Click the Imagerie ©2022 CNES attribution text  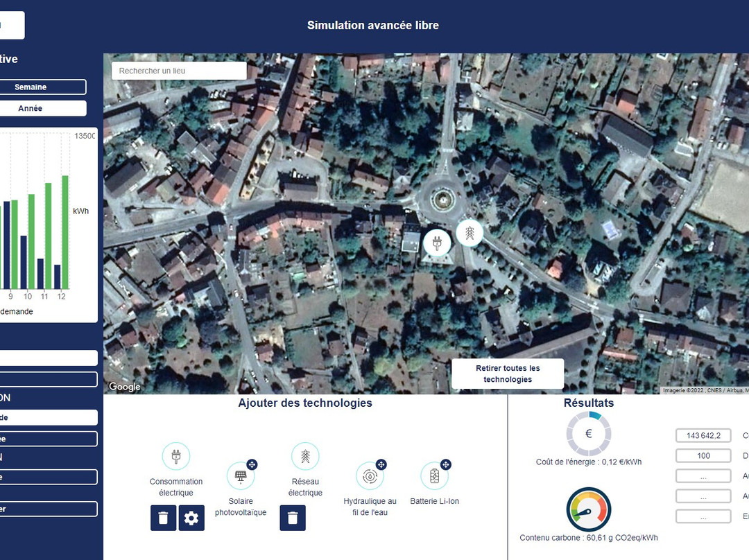705,390
